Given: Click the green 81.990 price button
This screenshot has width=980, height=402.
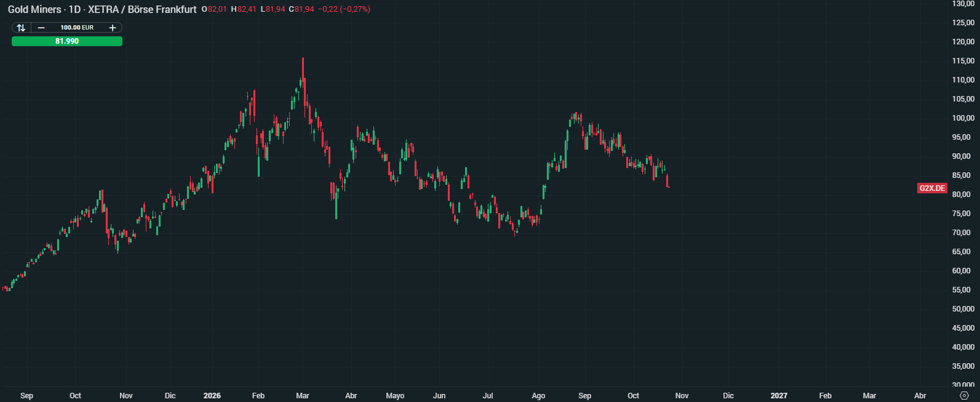Looking at the screenshot, I should point(67,41).
